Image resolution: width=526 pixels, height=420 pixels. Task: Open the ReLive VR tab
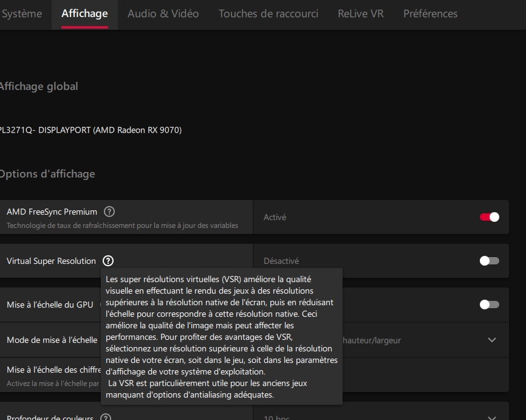click(x=361, y=14)
